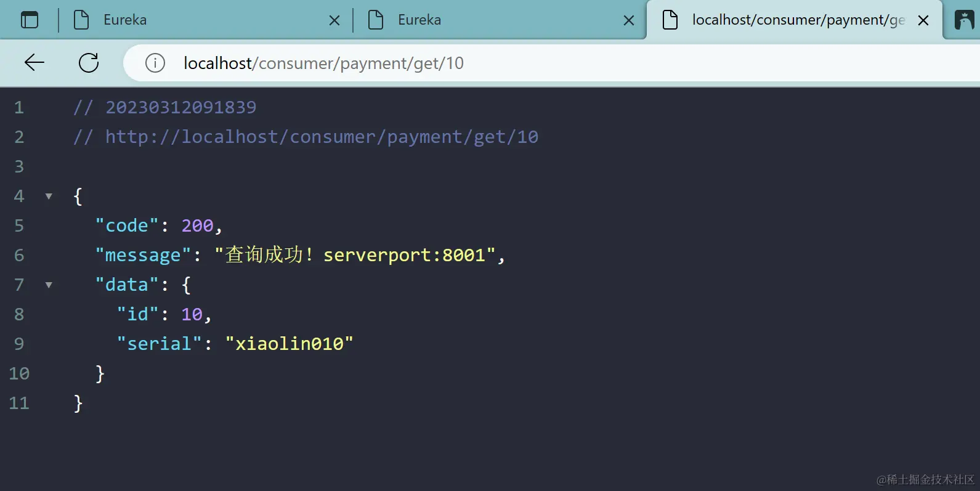Click page icon of localhost/consumer/payment tab
Viewport: 980px width, 491px height.
coord(670,20)
